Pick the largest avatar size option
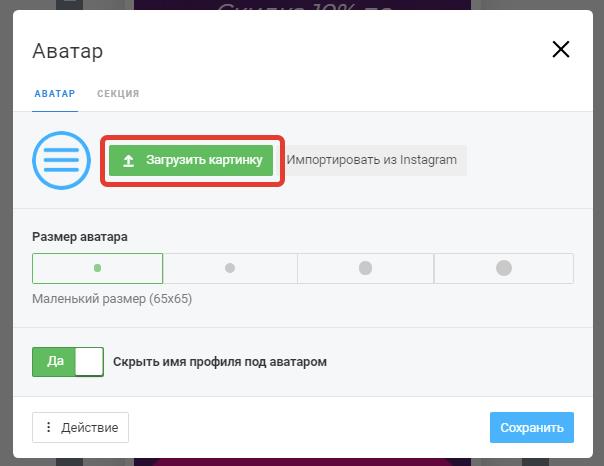This screenshot has height=466, width=604. [504, 268]
